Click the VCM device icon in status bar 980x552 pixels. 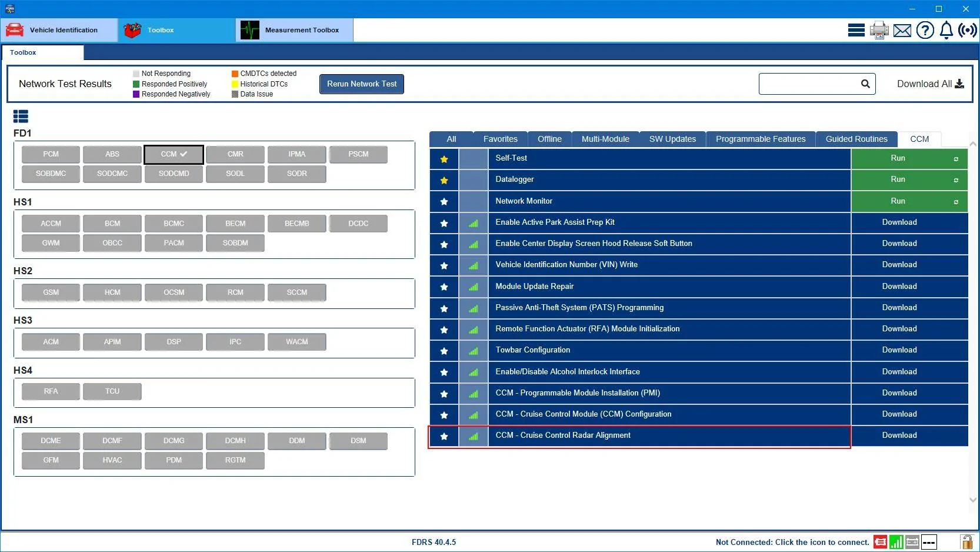click(912, 542)
